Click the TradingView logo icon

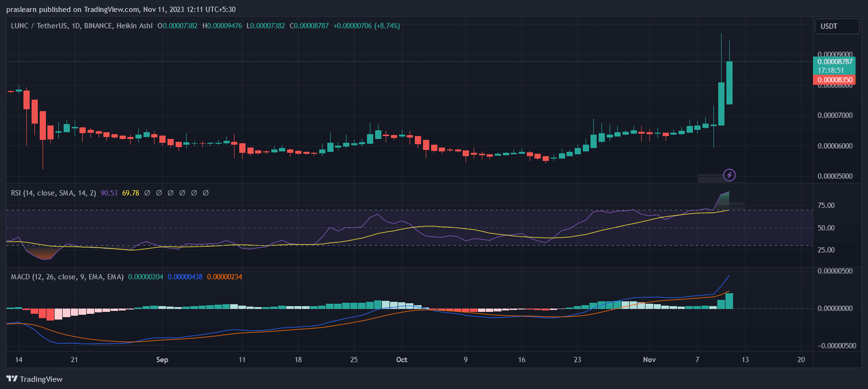click(12, 379)
